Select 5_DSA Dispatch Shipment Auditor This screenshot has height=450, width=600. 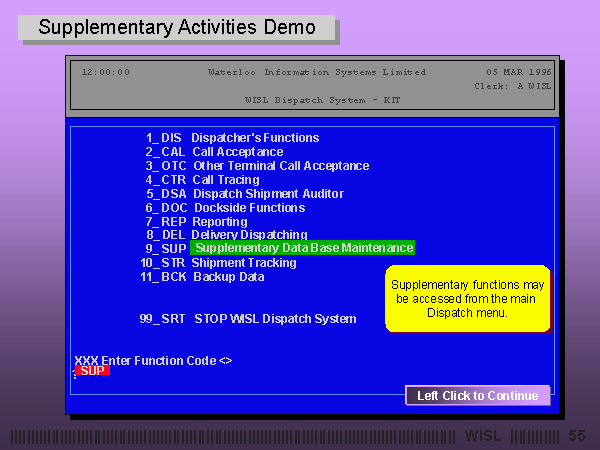pos(245,194)
